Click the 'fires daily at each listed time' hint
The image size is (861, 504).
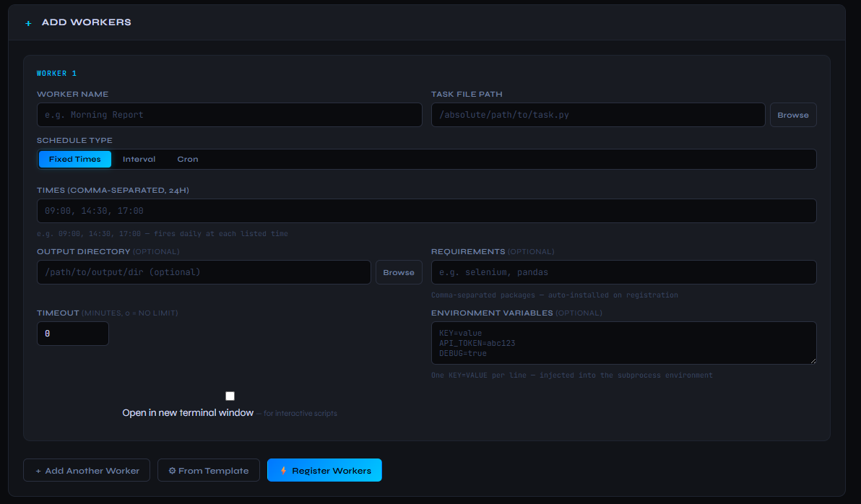221,234
